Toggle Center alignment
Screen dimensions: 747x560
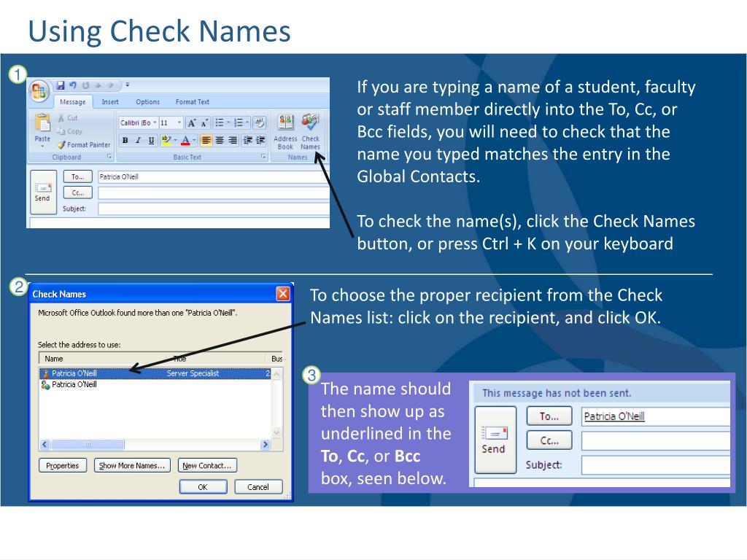[x=219, y=140]
